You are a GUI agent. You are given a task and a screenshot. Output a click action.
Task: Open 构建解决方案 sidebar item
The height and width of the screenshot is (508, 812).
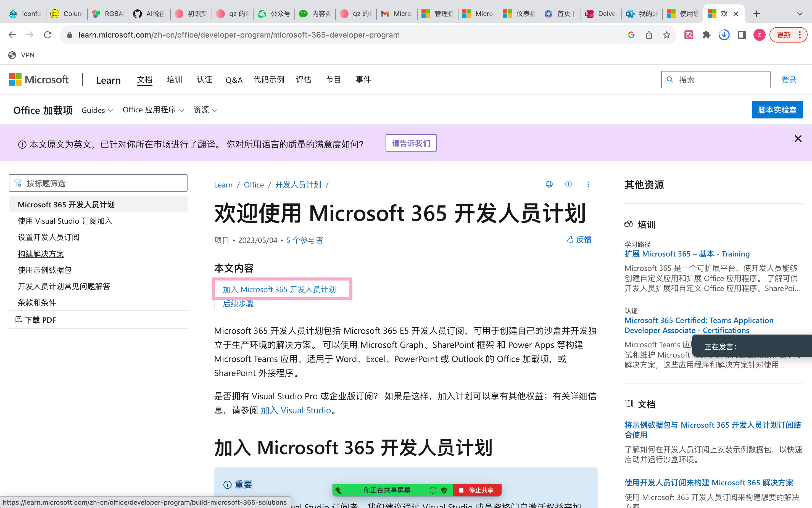coord(41,254)
